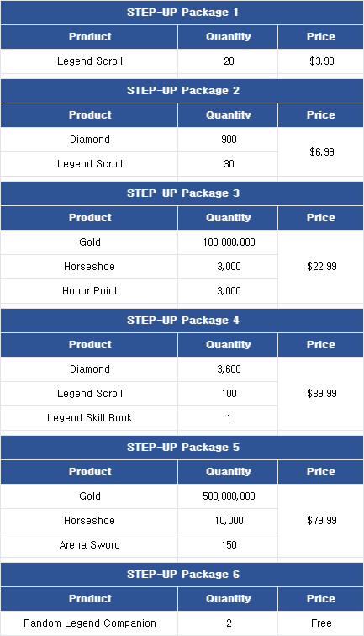364x636 pixels.
Task: Click the 100,000,000 Gold quantity
Action: [228, 242]
